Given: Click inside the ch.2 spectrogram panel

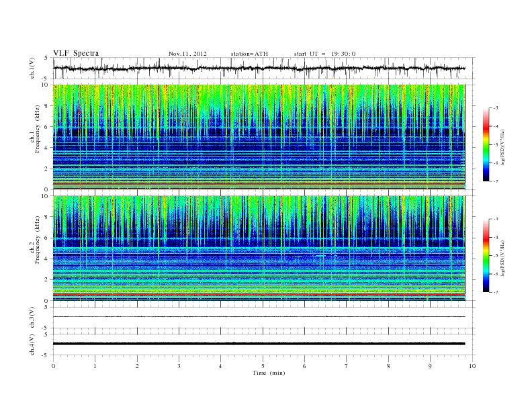Looking at the screenshot, I should (x=259, y=248).
